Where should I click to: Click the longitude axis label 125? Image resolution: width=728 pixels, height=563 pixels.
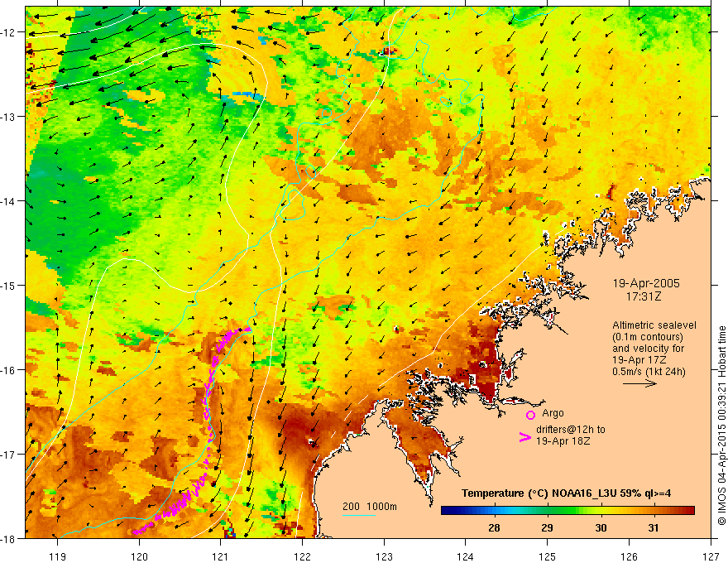pyautogui.click(x=547, y=556)
